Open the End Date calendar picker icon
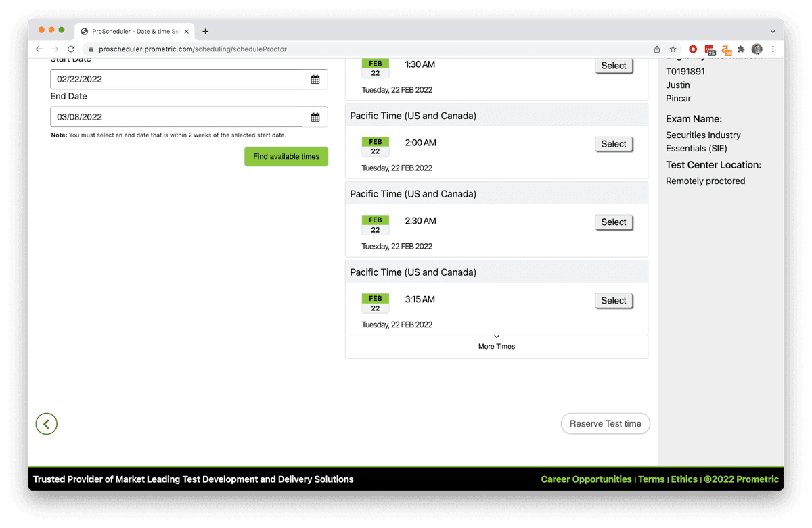Viewport: 812px width, 528px height. [315, 118]
